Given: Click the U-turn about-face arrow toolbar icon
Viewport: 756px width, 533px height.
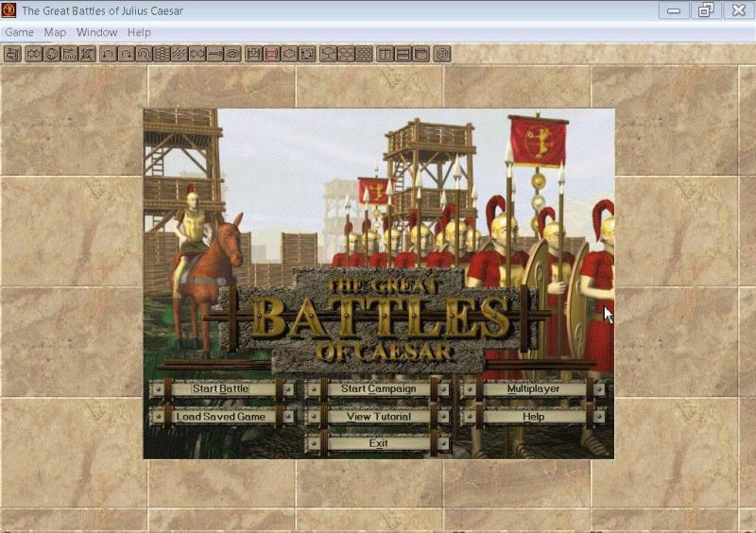Looking at the screenshot, I should 144,54.
